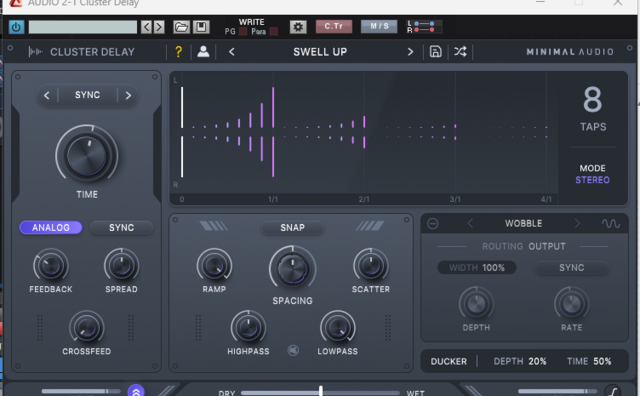Save preset with the plugin save icon

[436, 52]
